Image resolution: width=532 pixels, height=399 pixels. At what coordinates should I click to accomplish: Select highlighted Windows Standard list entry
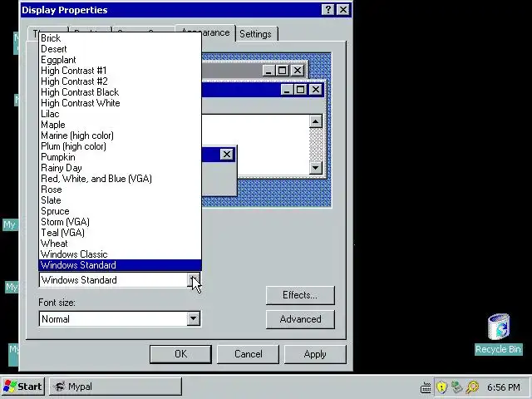pos(120,265)
